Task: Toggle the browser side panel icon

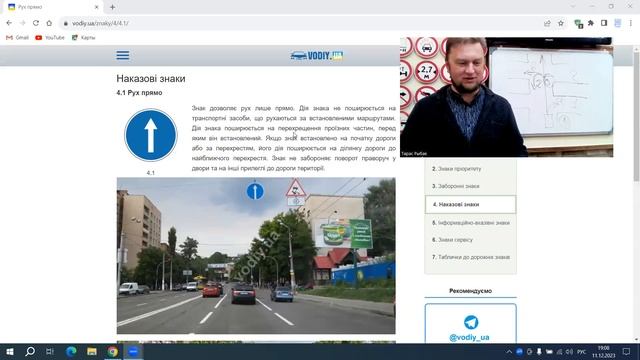Action: pos(604,23)
